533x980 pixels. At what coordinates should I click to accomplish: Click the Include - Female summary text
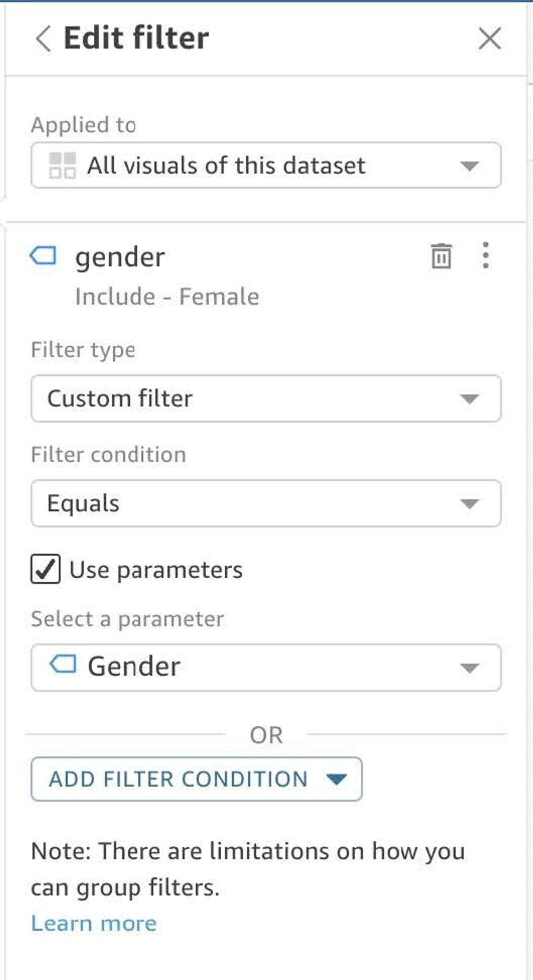[167, 296]
